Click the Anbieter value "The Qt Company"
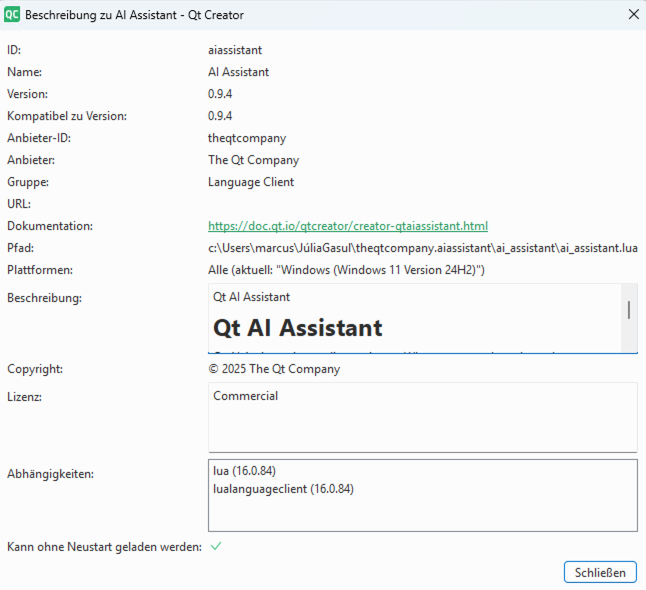Screen dimensions: 646x590 (x=253, y=160)
